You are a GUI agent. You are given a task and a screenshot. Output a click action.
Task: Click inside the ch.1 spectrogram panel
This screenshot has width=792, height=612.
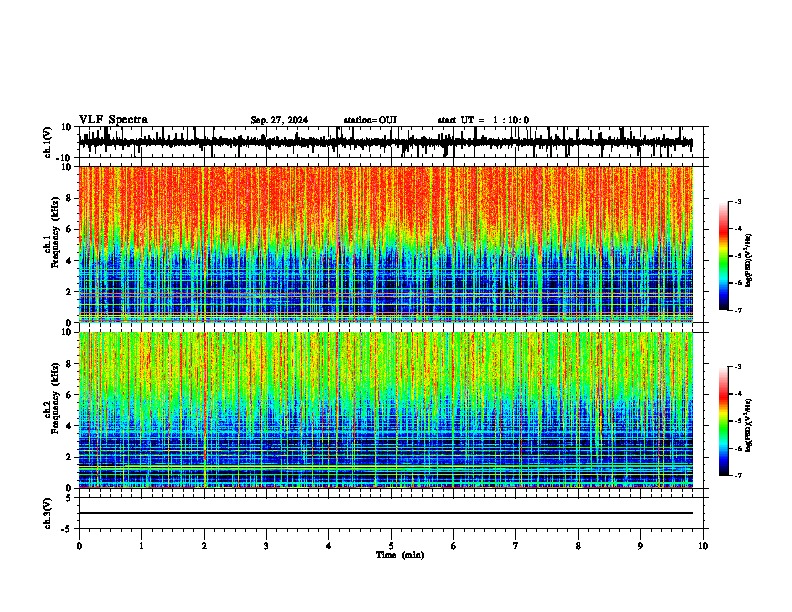pos(386,244)
